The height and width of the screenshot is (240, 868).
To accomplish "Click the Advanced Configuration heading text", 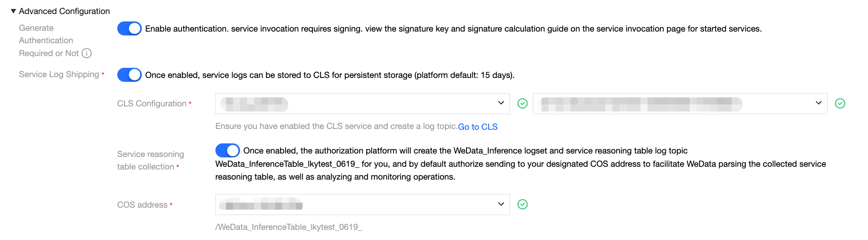I will 64,11.
